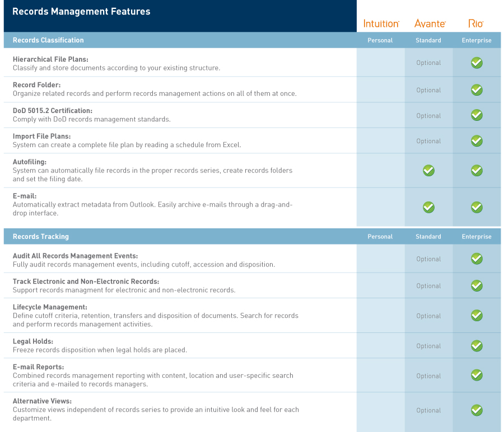Click the Legal Holds heading

click(33, 341)
